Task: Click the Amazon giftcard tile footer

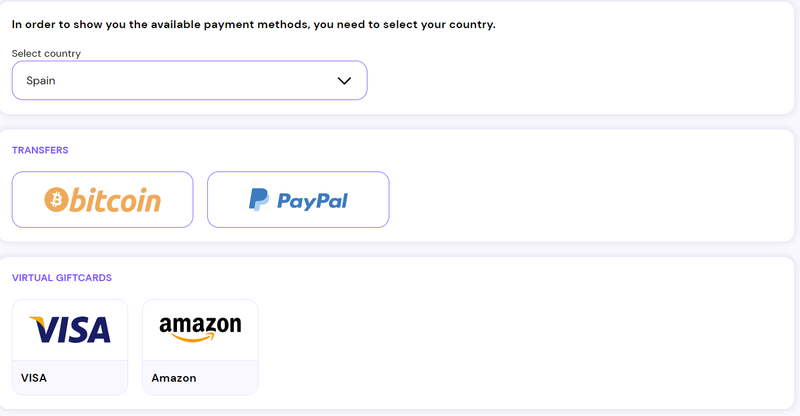Action: coord(200,378)
